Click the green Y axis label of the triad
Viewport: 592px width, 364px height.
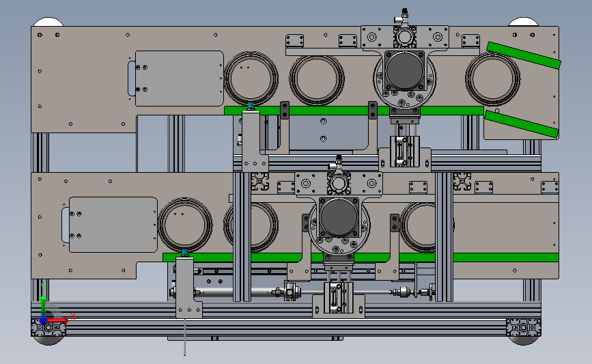(42, 287)
